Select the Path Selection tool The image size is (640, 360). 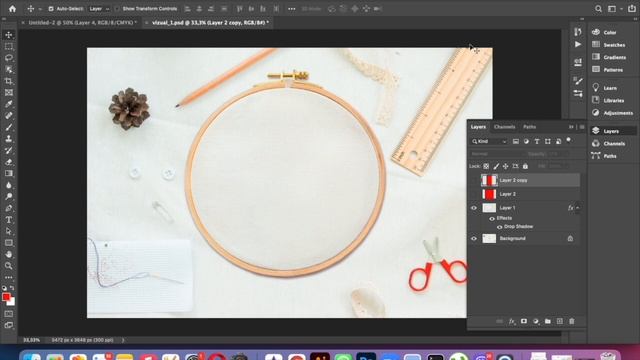pos(9,231)
